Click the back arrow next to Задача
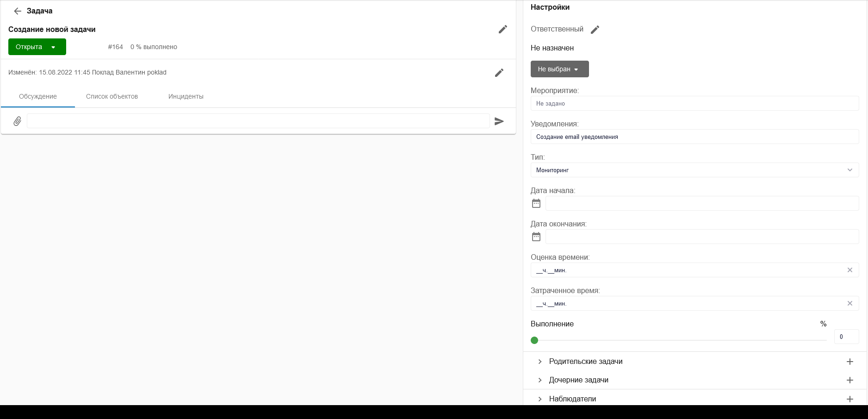The image size is (868, 419). [18, 11]
